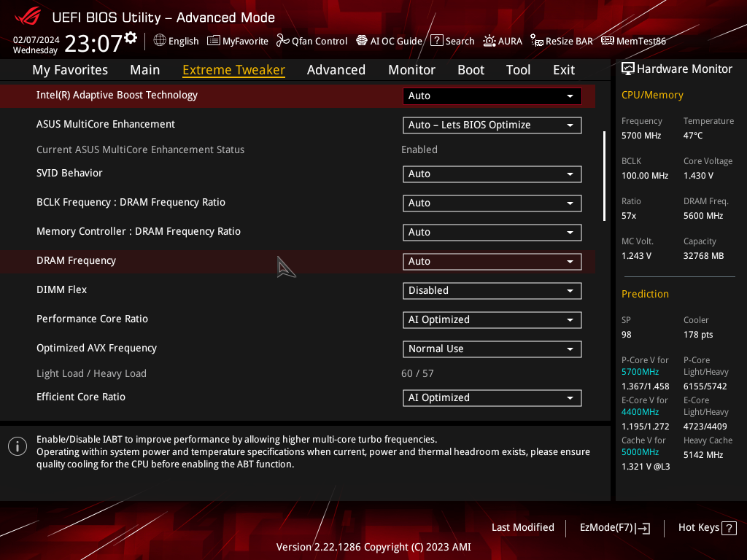This screenshot has height=560, width=747.
Task: Select Extreme Tweaker tab
Action: coord(234,70)
